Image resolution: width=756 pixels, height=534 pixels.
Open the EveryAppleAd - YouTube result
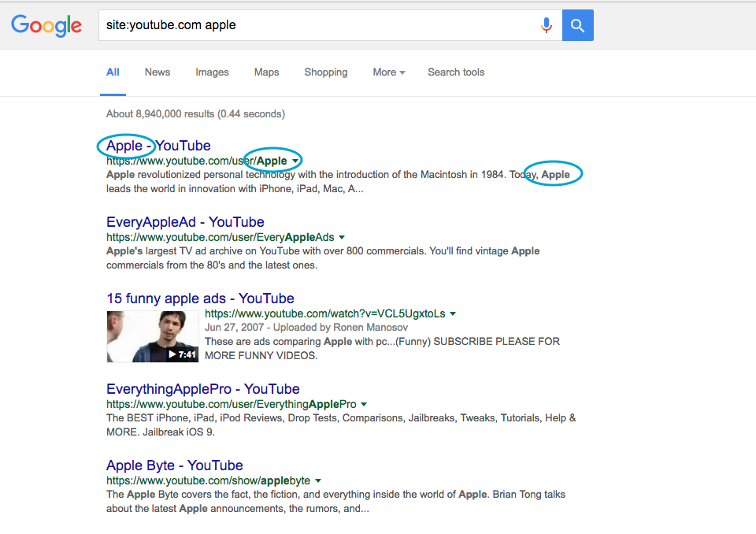pos(185,222)
